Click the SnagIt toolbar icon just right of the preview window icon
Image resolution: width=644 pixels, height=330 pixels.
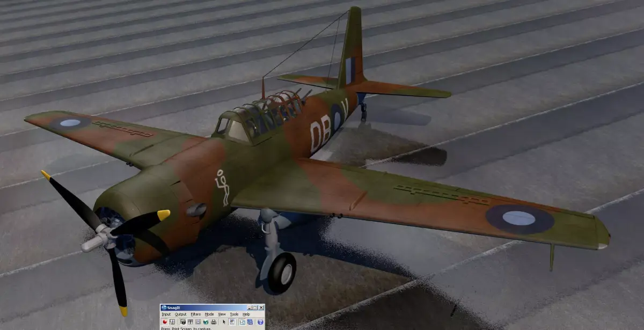pos(243,322)
